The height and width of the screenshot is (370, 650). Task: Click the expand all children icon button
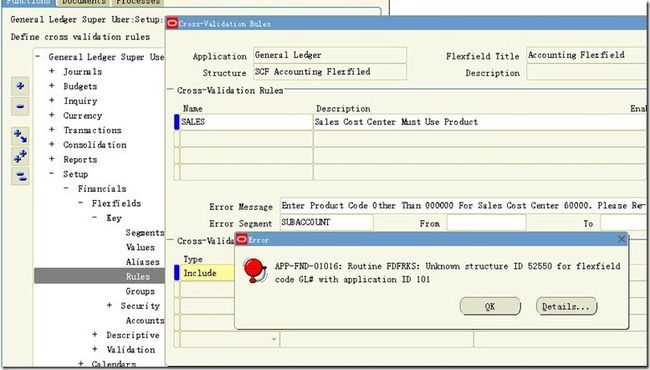(20, 136)
